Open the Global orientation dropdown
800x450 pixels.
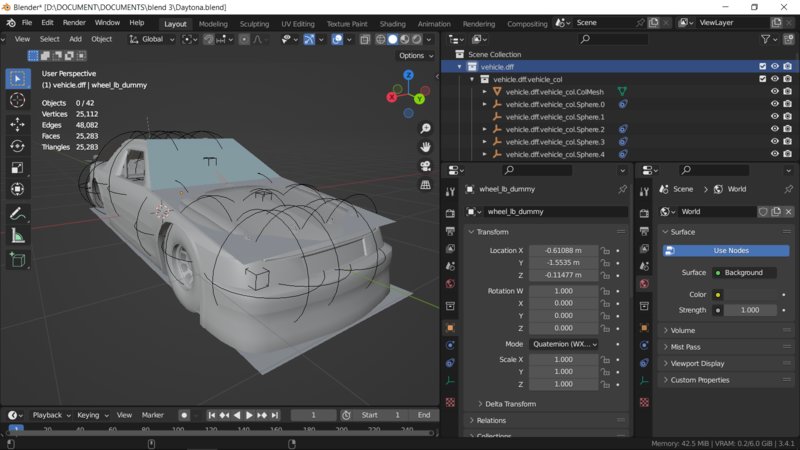(152, 39)
